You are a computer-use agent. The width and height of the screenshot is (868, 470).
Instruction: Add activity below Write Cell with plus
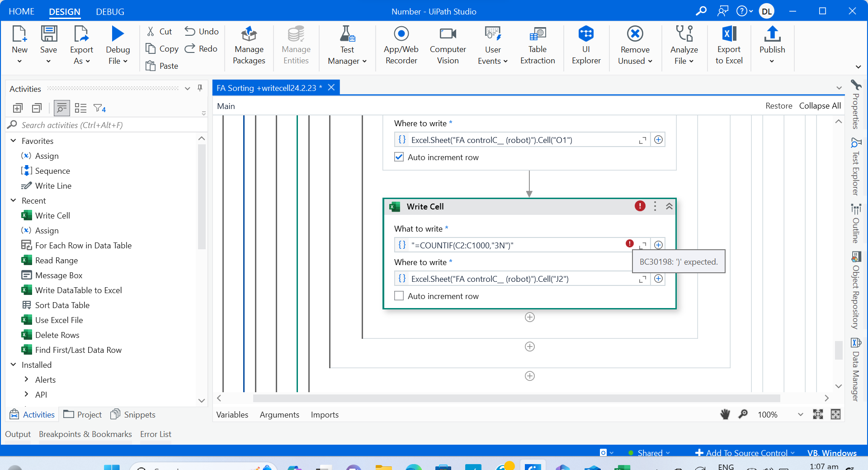(x=530, y=317)
